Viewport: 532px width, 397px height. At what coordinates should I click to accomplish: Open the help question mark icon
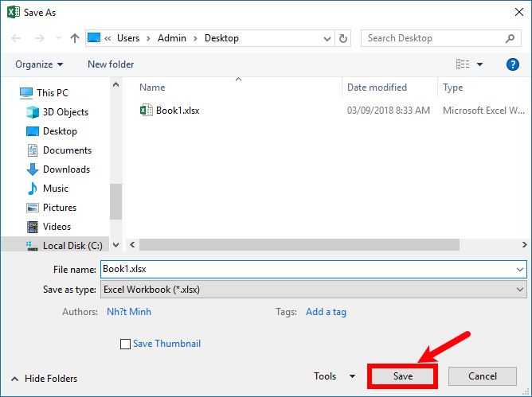click(x=513, y=64)
